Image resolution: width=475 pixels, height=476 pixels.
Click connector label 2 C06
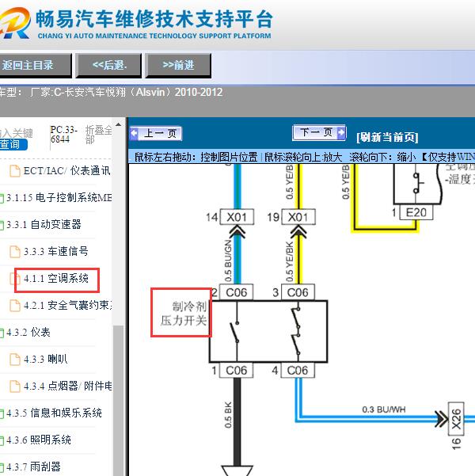232,292
